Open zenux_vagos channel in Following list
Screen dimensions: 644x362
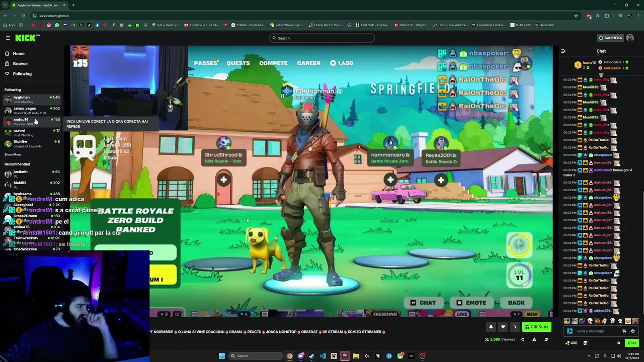pos(31,110)
